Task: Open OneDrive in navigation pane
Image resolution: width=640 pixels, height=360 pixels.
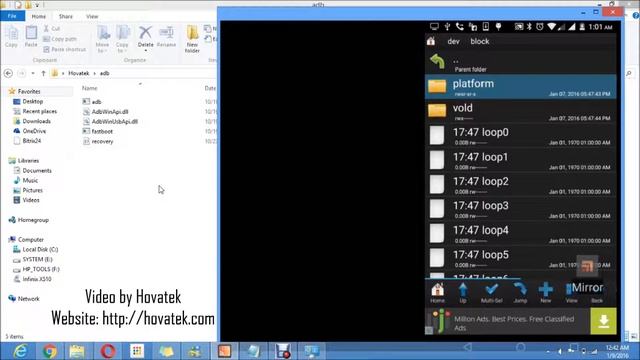Action: pyautogui.click(x=30, y=131)
